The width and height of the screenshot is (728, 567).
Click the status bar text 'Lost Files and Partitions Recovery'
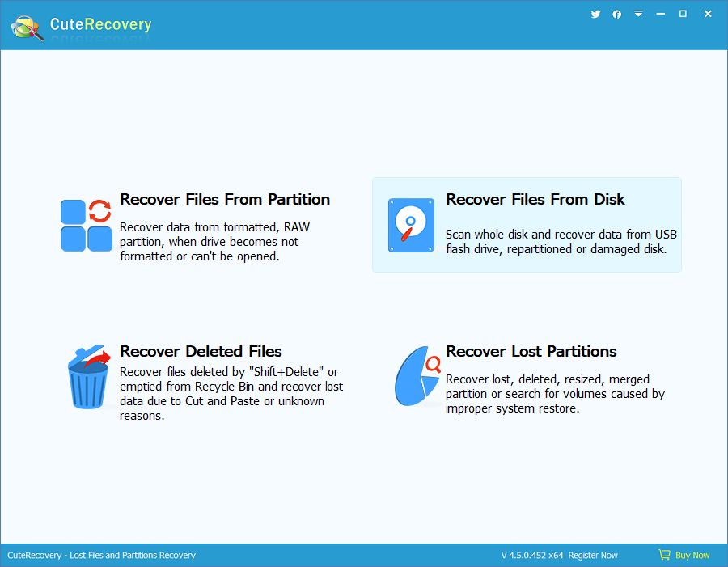133,556
